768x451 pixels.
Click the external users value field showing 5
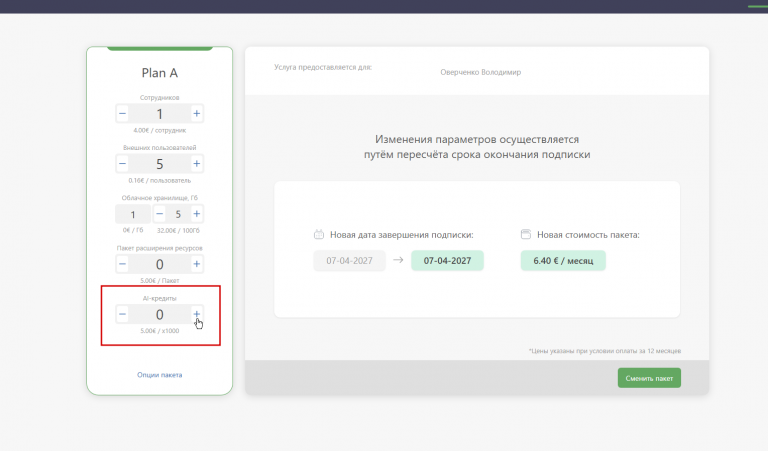(x=159, y=164)
